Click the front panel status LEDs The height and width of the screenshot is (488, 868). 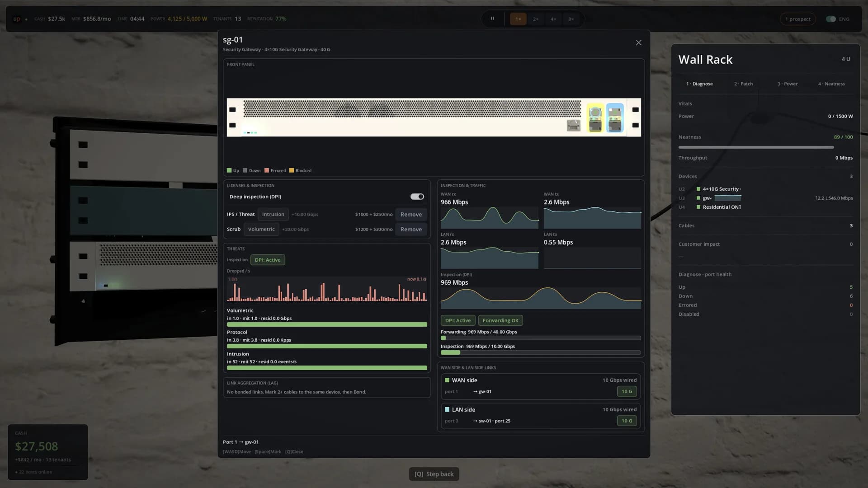250,132
